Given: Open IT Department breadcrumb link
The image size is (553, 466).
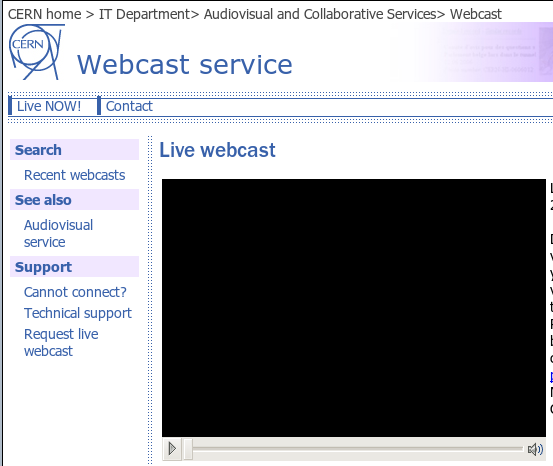Looking at the screenshot, I should coord(144,14).
